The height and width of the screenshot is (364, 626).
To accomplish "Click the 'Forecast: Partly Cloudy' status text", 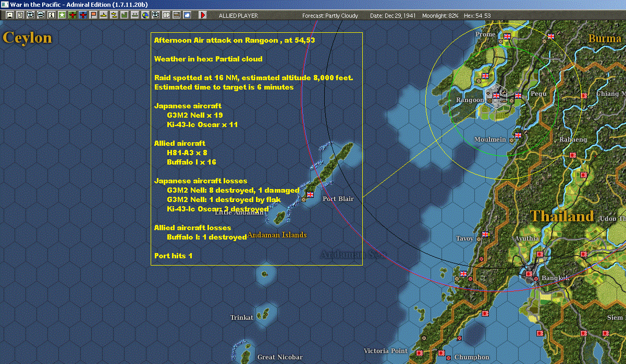I will (x=330, y=16).
